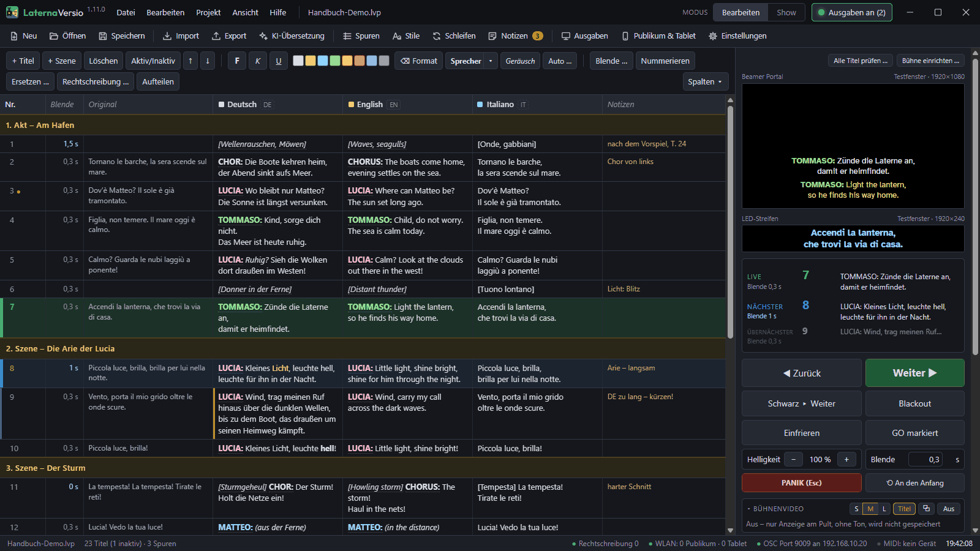
Task: Toggle italic formatting (K)
Action: click(x=258, y=61)
